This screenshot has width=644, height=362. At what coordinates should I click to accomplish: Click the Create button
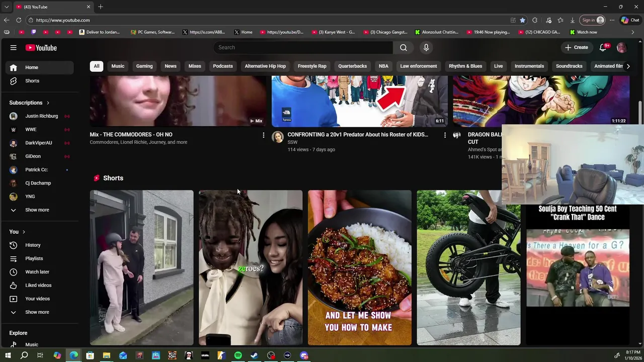[576, 47]
